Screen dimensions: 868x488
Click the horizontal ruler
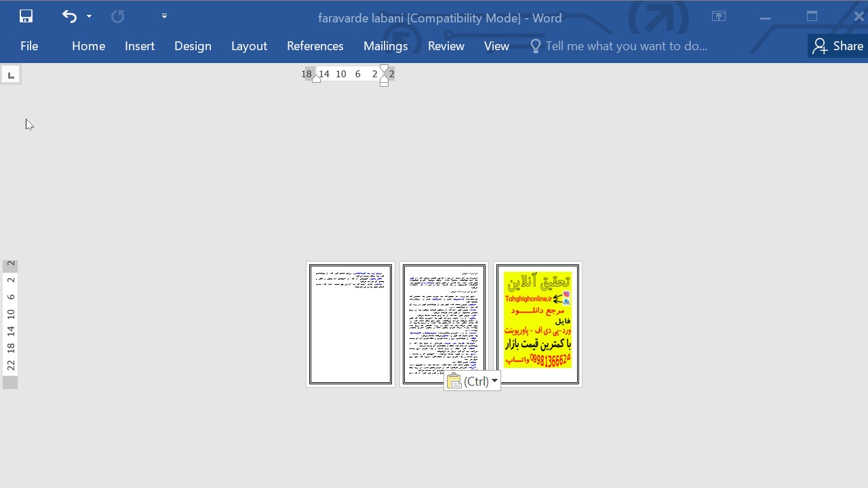coord(349,74)
